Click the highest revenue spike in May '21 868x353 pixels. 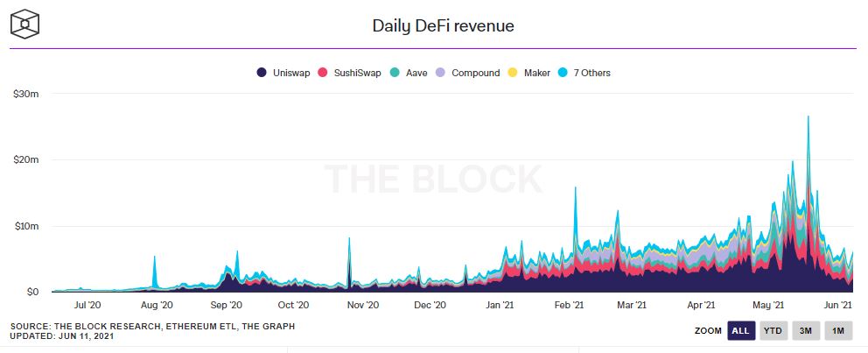tap(808, 118)
